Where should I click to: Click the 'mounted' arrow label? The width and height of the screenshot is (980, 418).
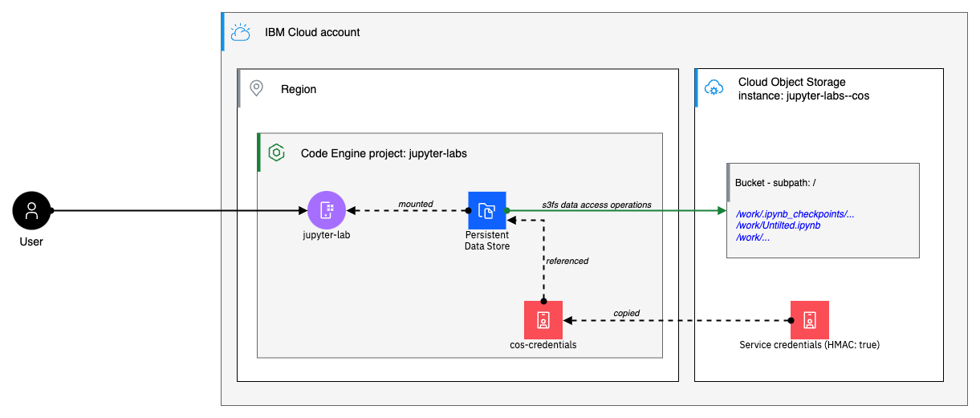click(x=416, y=204)
